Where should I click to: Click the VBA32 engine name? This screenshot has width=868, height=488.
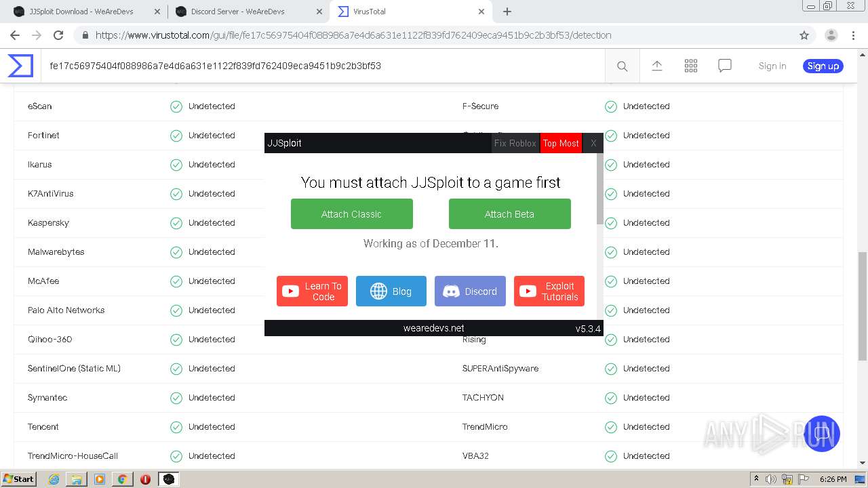click(476, 456)
